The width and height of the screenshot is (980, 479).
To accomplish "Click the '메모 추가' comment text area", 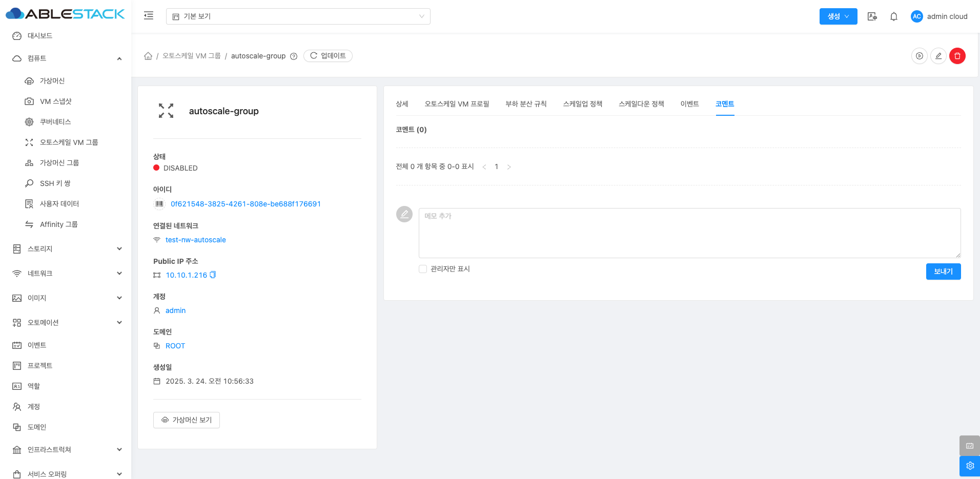I will point(689,233).
